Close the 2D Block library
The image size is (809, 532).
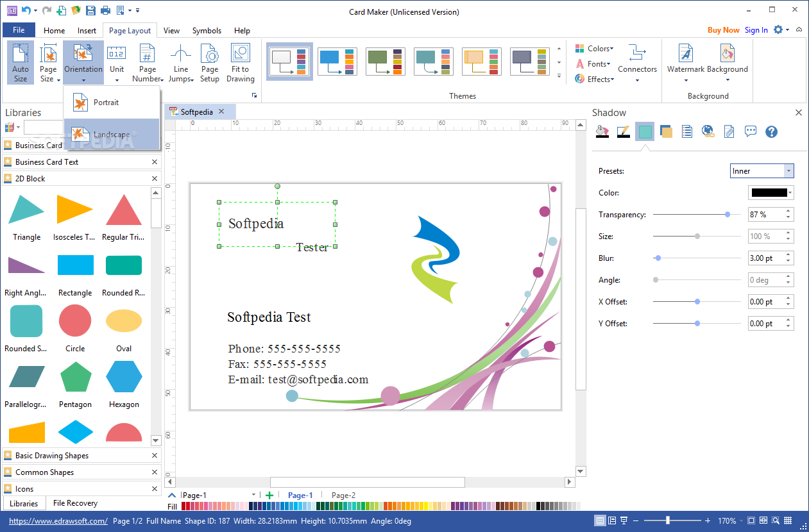tap(155, 178)
